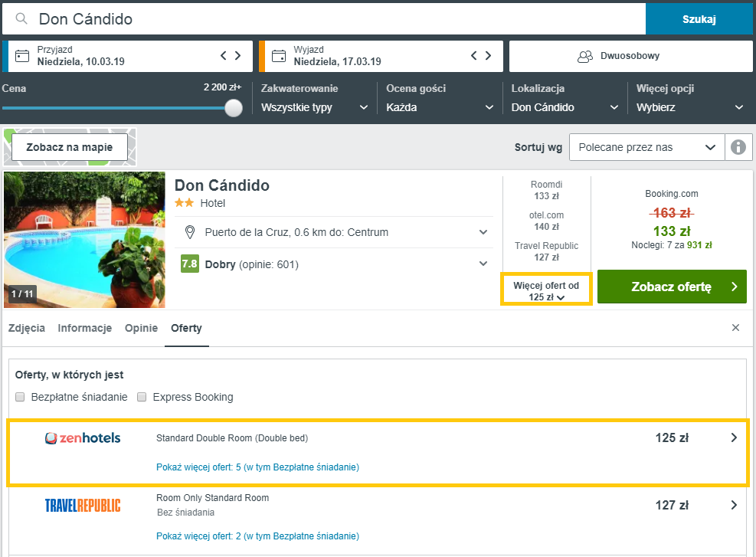756x557 pixels.
Task: Switch to the Opinie tab
Action: coord(141,328)
